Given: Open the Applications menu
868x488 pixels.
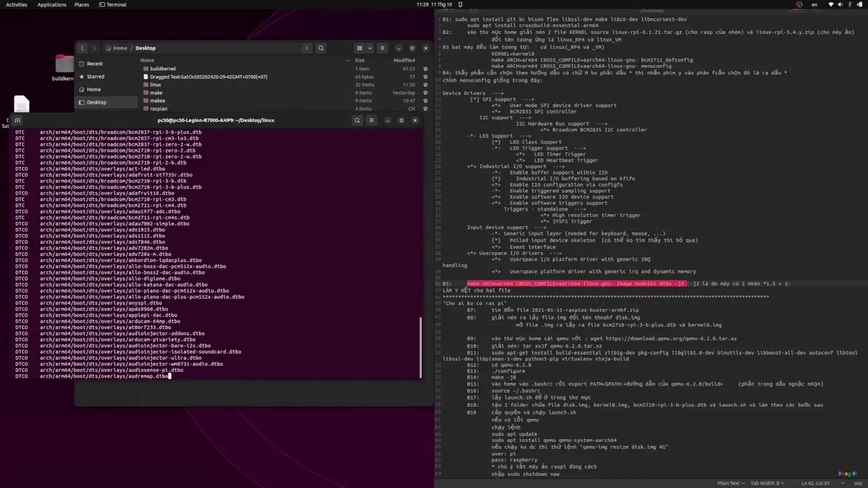Looking at the screenshot, I should pyautogui.click(x=52, y=5).
